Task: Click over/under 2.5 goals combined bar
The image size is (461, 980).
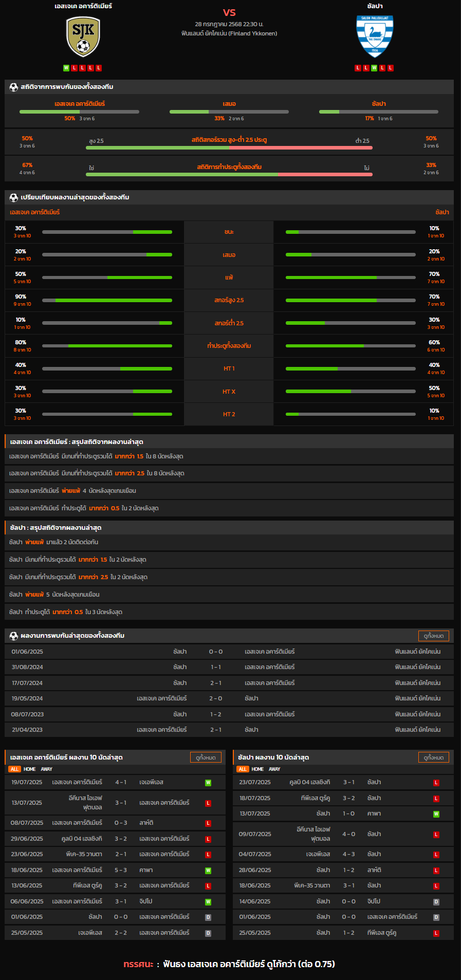Action: pos(229,147)
